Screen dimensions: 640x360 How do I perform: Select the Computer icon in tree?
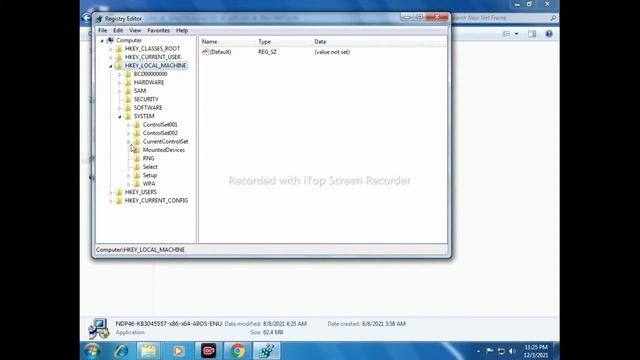coord(110,40)
